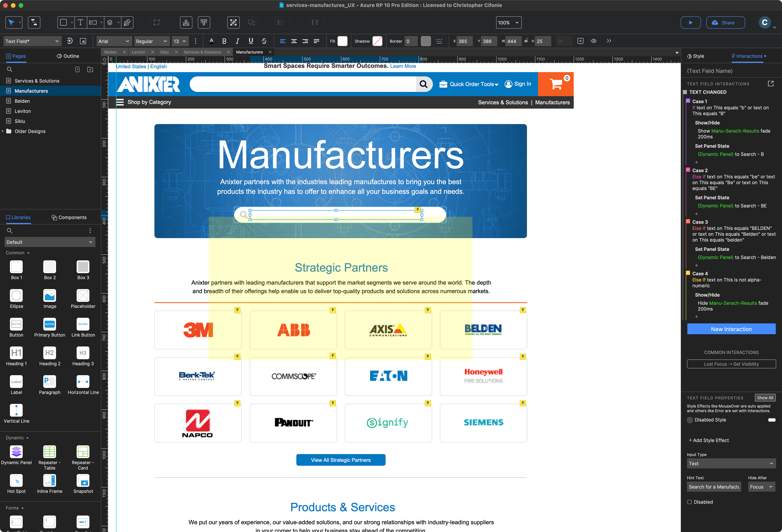This screenshot has height=532, width=782.
Task: Click the Hint Text input field
Action: pos(714,487)
